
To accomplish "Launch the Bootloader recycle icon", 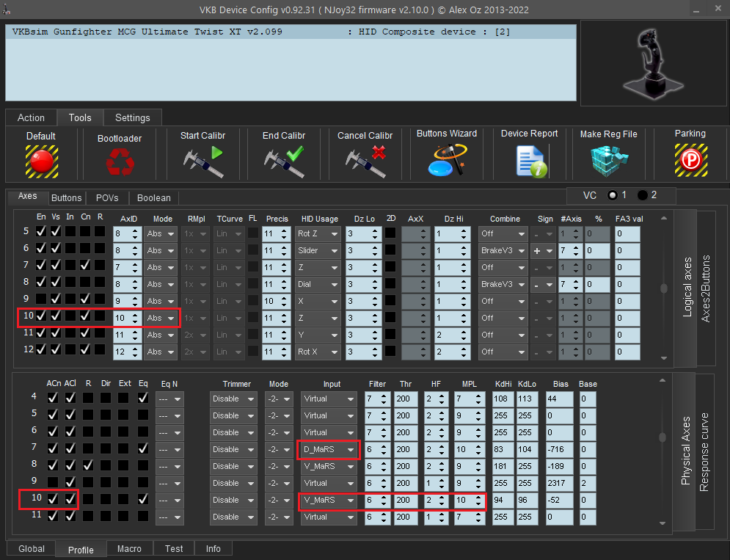I will point(120,161).
